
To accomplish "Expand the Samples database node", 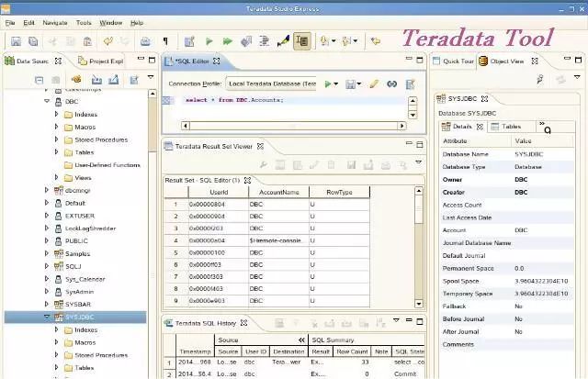I will pos(47,253).
